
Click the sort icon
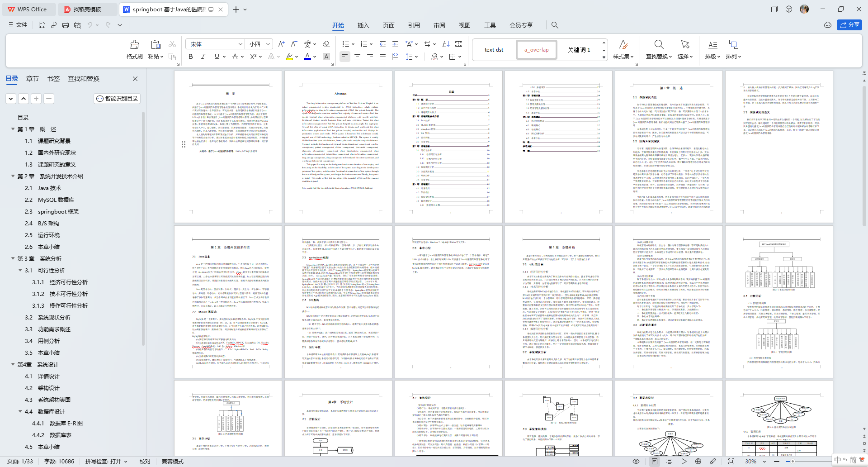coord(446,44)
